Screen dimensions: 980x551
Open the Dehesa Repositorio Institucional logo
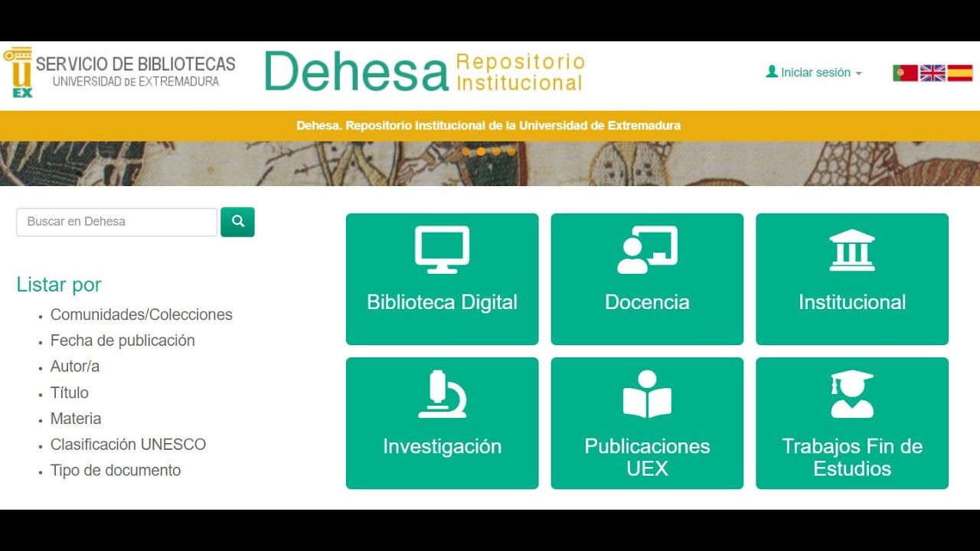point(425,72)
